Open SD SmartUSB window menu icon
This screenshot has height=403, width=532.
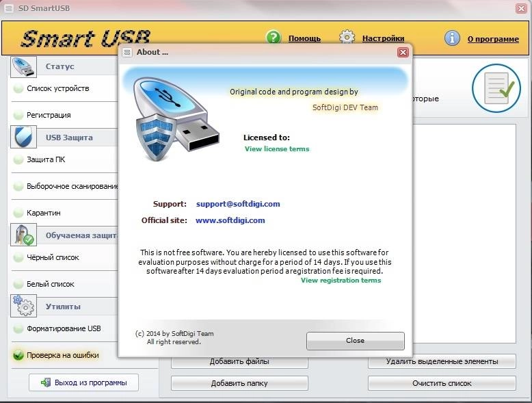[x=9, y=8]
